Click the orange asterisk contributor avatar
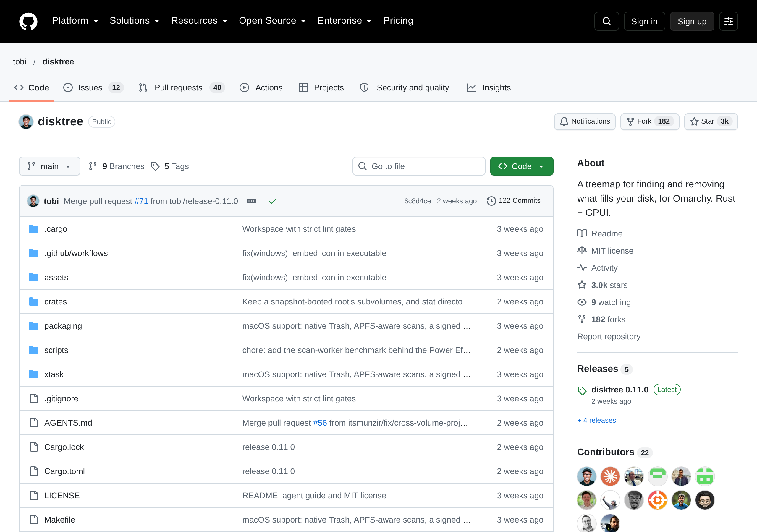The image size is (757, 532). [x=610, y=476]
